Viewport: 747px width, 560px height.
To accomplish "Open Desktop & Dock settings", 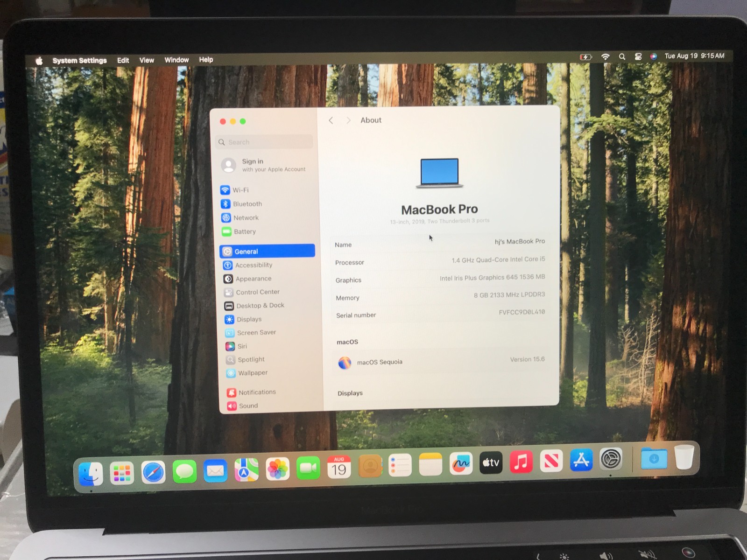I will 260,305.
